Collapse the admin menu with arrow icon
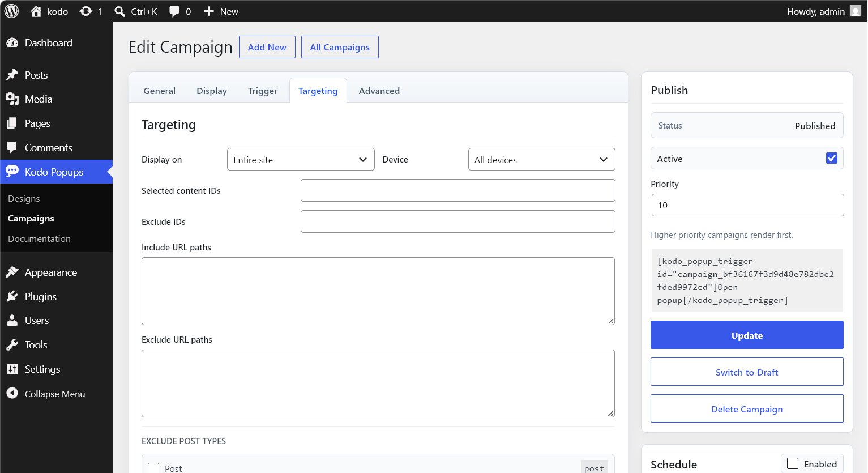Image resolution: width=868 pixels, height=473 pixels. click(12, 394)
